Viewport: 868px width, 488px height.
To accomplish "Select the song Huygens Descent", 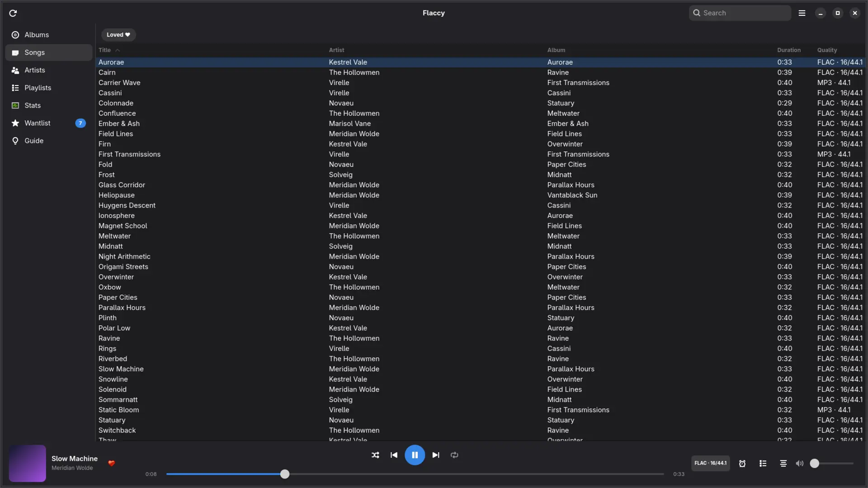I will pyautogui.click(x=481, y=205).
